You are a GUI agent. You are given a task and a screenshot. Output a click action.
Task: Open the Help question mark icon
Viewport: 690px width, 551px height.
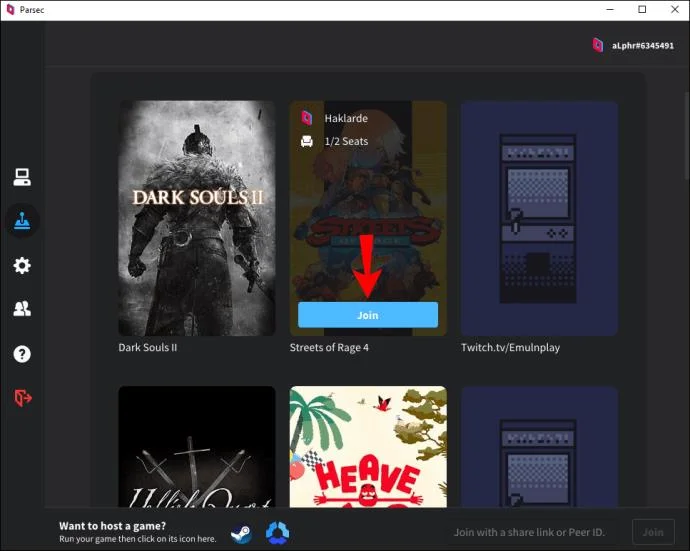pyautogui.click(x=22, y=354)
